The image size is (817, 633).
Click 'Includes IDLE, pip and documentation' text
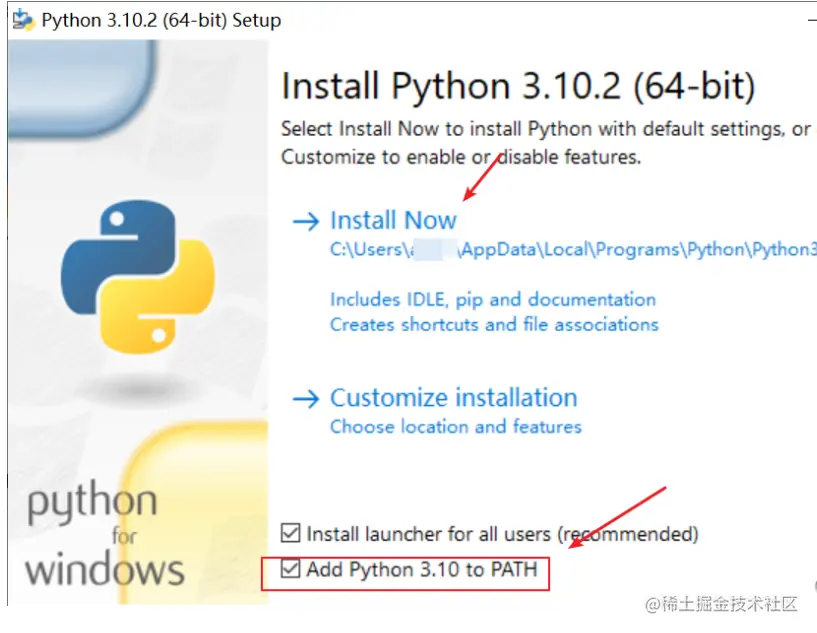tap(493, 300)
